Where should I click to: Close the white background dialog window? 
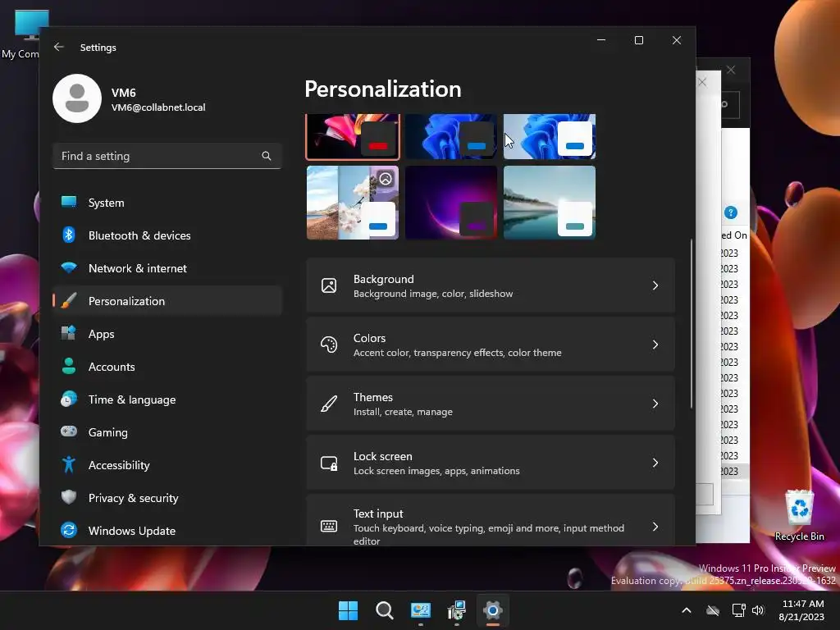tap(702, 82)
